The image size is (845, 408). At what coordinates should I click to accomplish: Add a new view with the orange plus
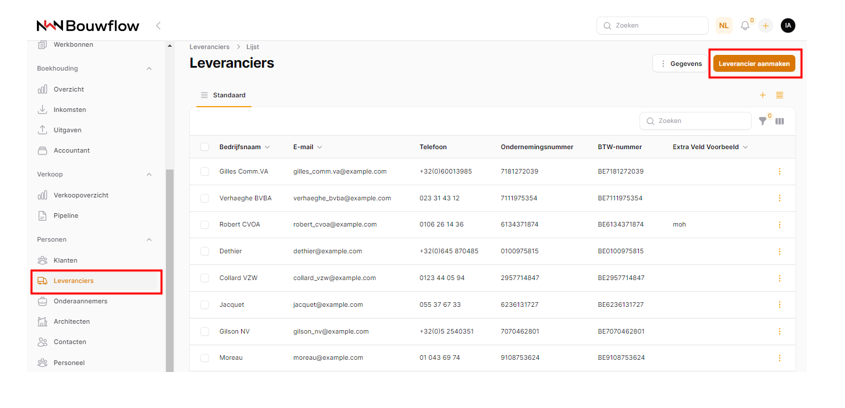coord(763,96)
